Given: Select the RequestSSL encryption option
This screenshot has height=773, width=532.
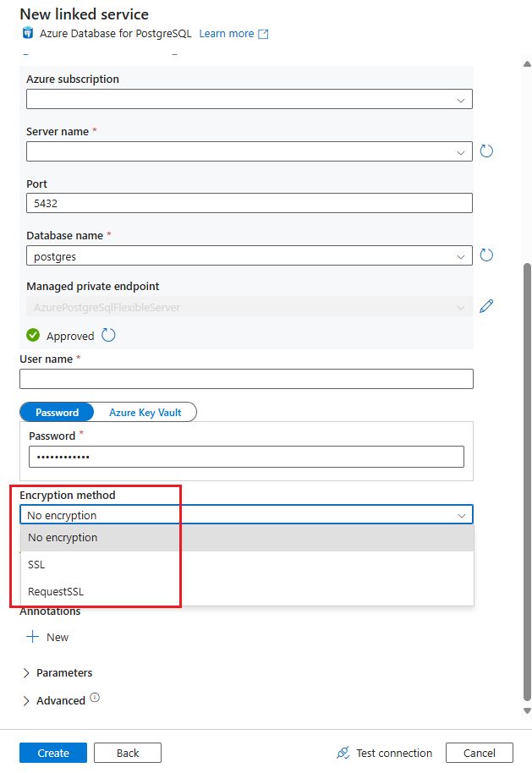Looking at the screenshot, I should point(247,591).
